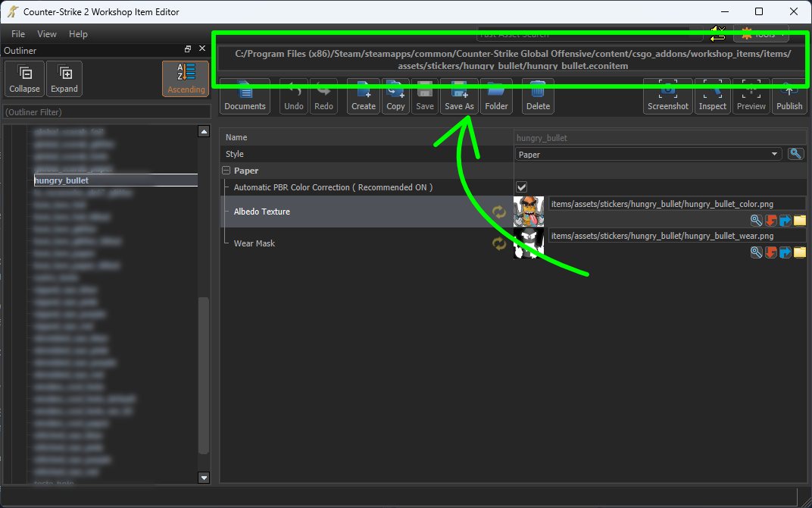Publish the item to the workshop
Image resolution: width=812 pixels, height=508 pixels.
789,96
